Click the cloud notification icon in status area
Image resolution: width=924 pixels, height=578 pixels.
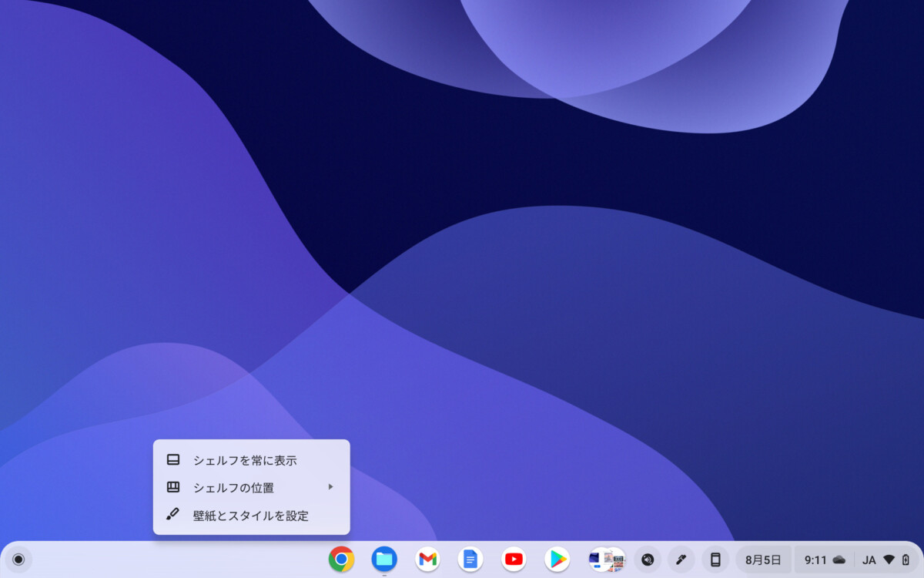coord(839,560)
